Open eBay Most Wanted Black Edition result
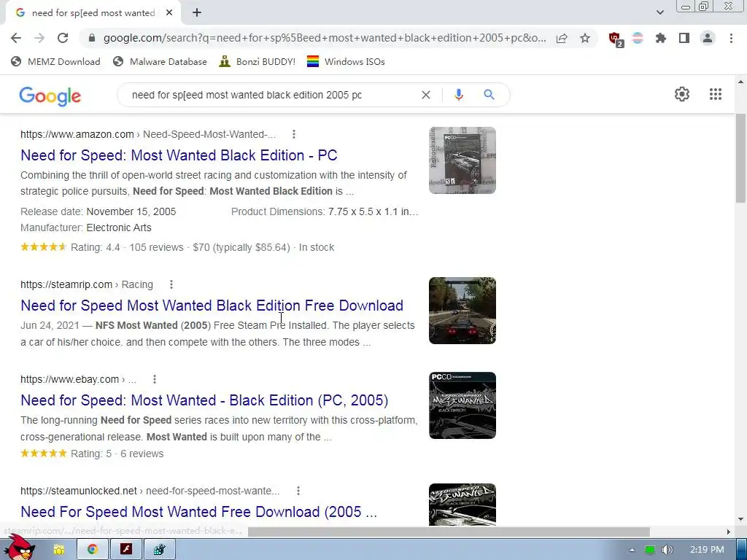 click(x=204, y=400)
